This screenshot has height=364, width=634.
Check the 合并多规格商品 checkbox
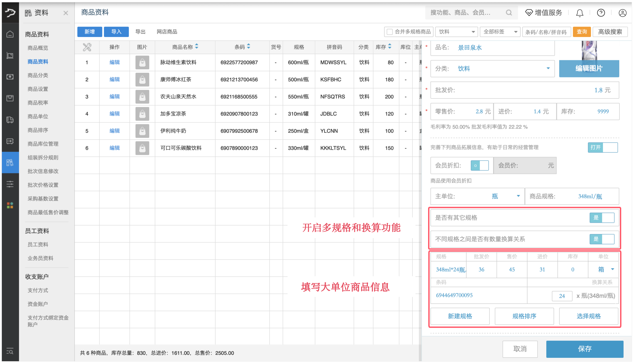point(389,32)
